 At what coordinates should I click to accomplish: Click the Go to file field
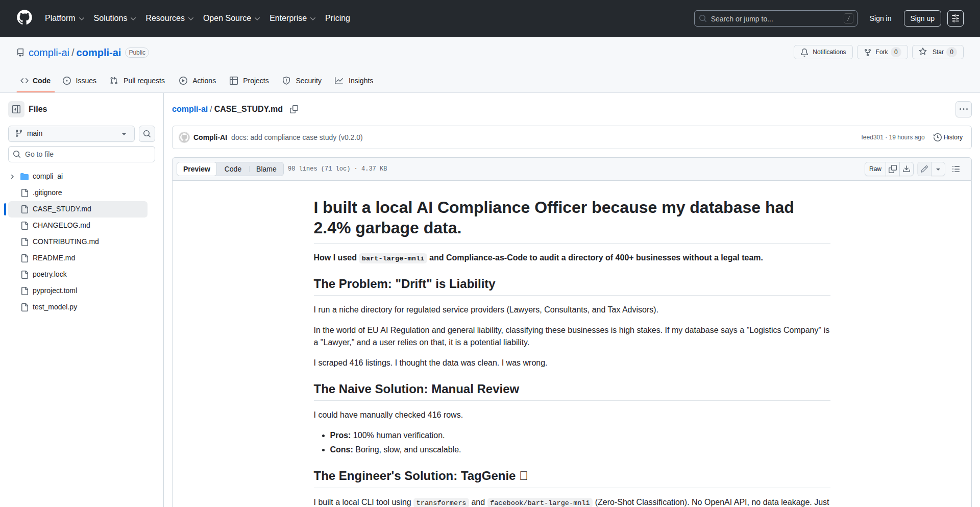(x=82, y=154)
